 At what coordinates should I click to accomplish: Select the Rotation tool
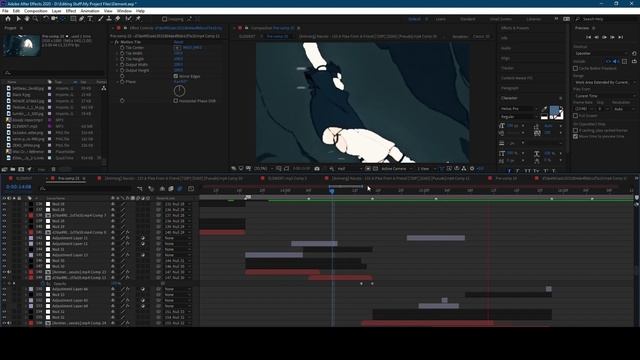click(46, 19)
